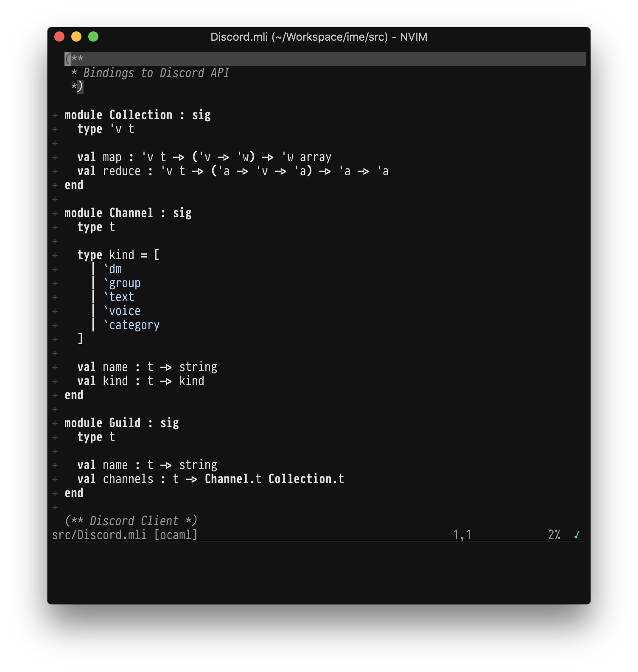Click the closing bracket ']' of kind type
The image size is (638, 672).
80,339
